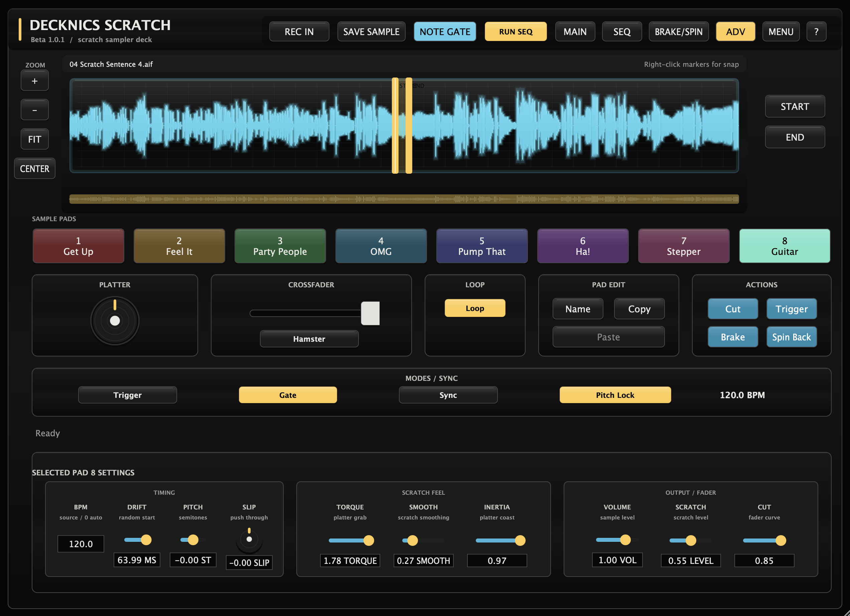This screenshot has width=850, height=616.
Task: Set marker with the START button
Action: click(x=795, y=107)
